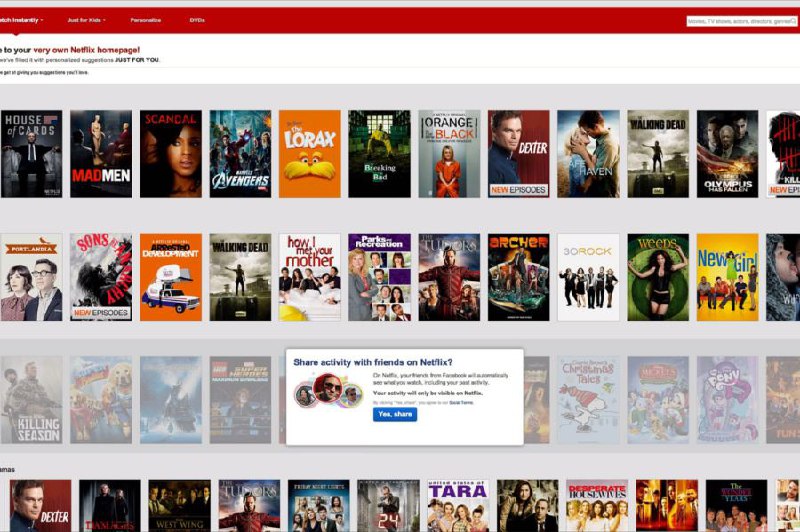This screenshot has height=532, width=800.
Task: Open Dexter poster with New Episodes banner
Action: coord(518,153)
